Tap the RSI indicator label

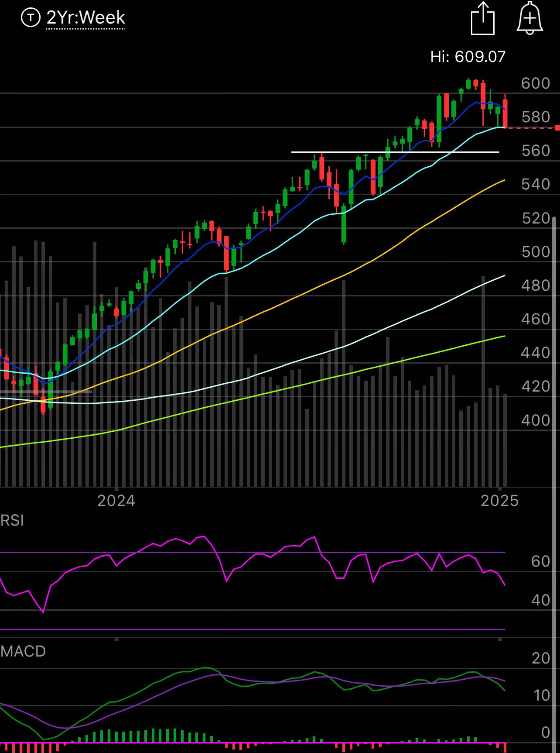12,520
